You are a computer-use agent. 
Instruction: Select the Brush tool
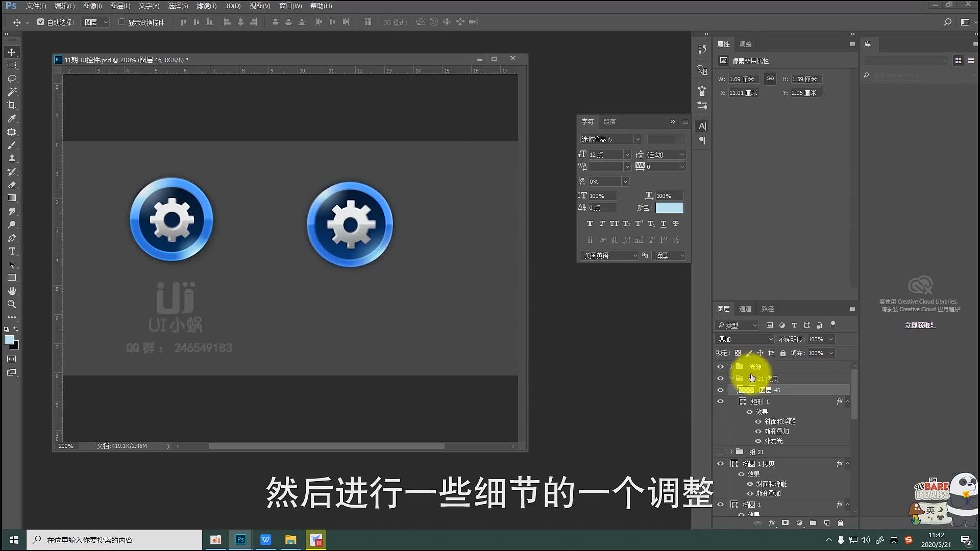point(12,145)
